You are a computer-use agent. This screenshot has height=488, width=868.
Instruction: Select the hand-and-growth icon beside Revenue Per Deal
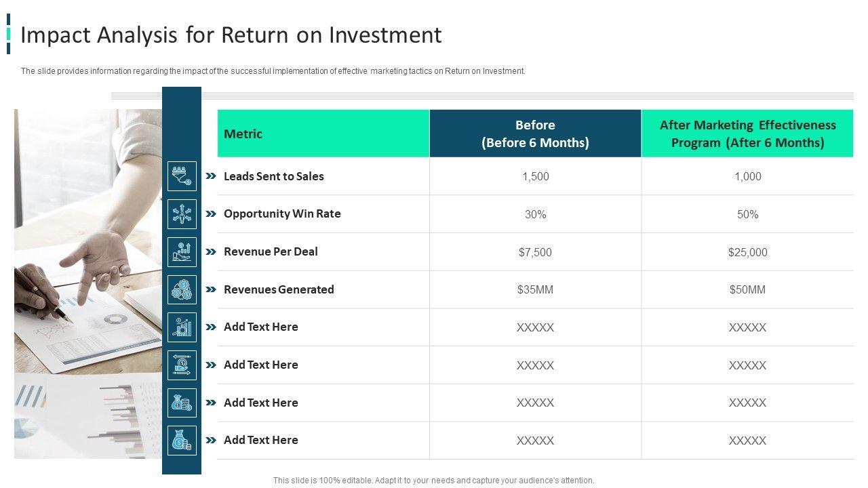pos(182,251)
